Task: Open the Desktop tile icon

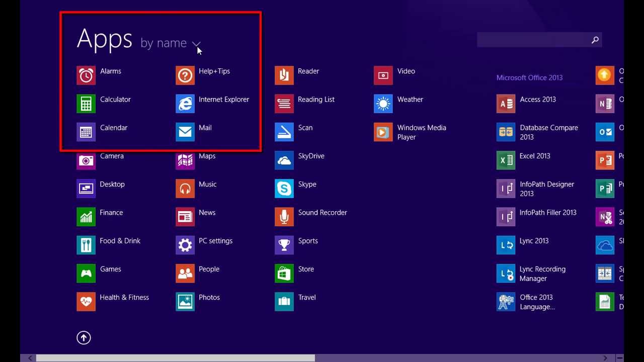Action: [86, 189]
